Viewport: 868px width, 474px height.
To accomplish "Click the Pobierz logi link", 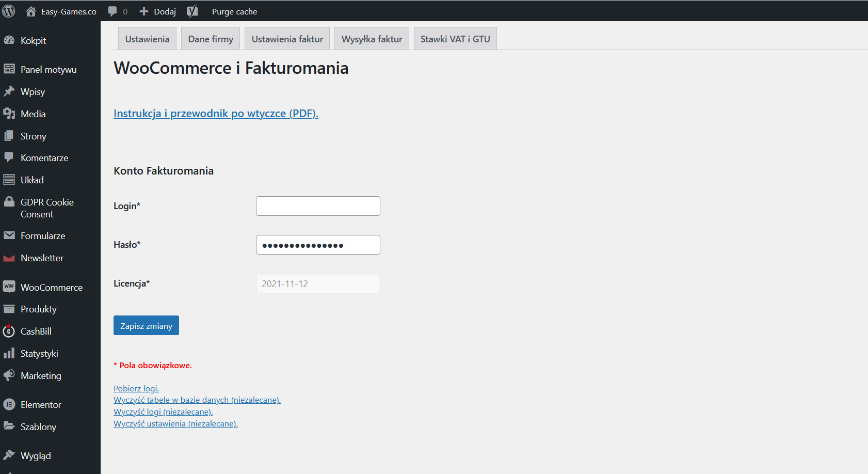I will [136, 389].
